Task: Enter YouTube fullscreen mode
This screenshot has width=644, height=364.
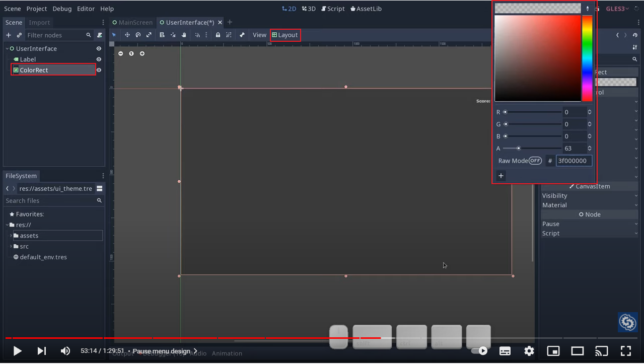Action: click(625, 351)
